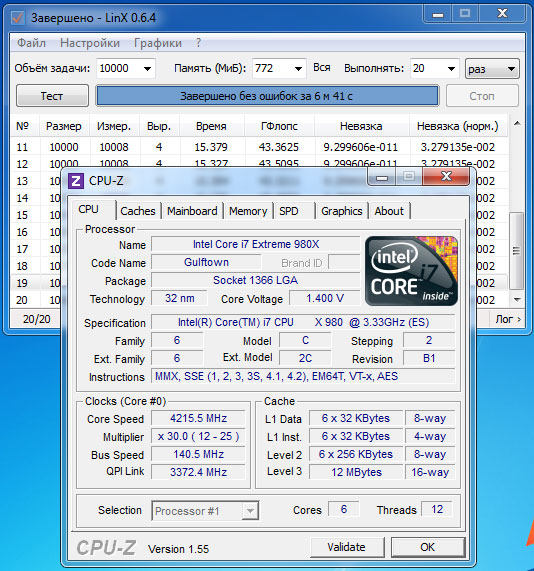Click the Cores value 6
The image size is (534, 571).
click(x=343, y=509)
